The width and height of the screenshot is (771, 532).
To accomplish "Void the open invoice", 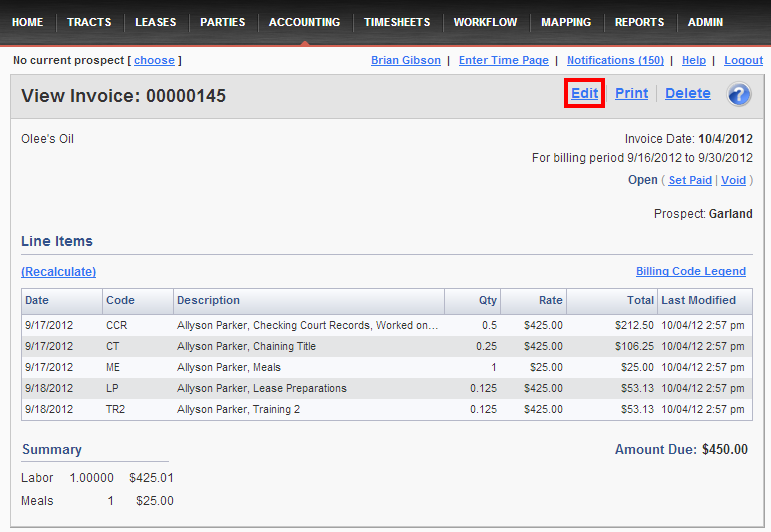I will (x=733, y=180).
